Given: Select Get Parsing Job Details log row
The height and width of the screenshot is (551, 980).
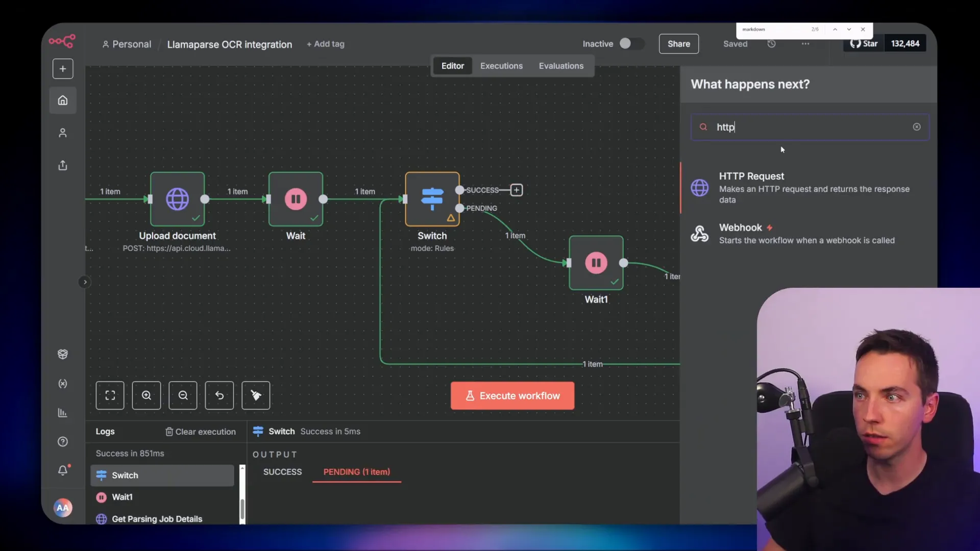Looking at the screenshot, I should click(x=162, y=519).
